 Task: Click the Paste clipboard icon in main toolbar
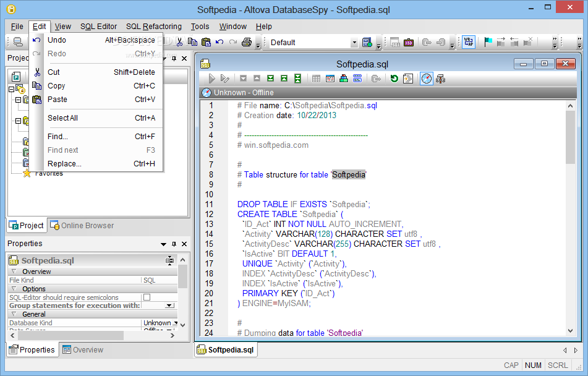pyautogui.click(x=206, y=42)
